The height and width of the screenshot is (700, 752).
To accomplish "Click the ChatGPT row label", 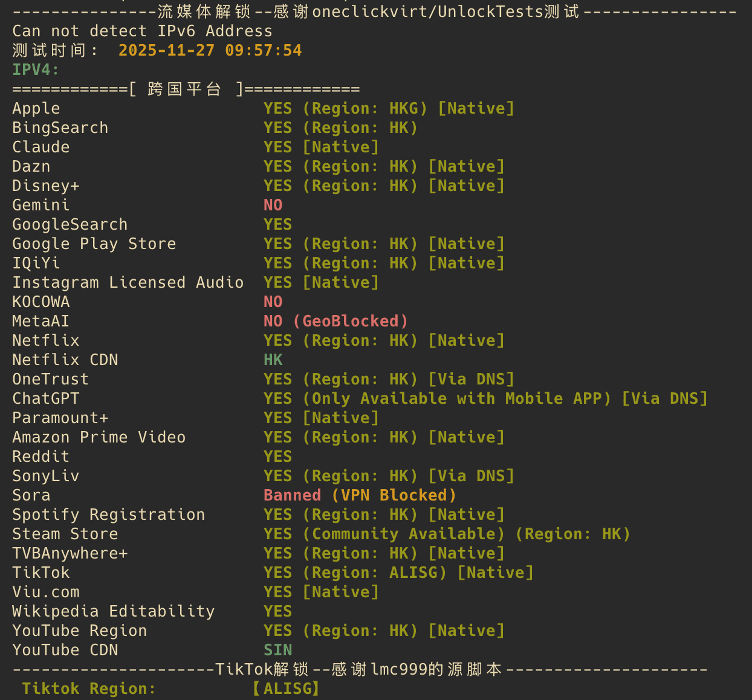I will (x=46, y=398).
